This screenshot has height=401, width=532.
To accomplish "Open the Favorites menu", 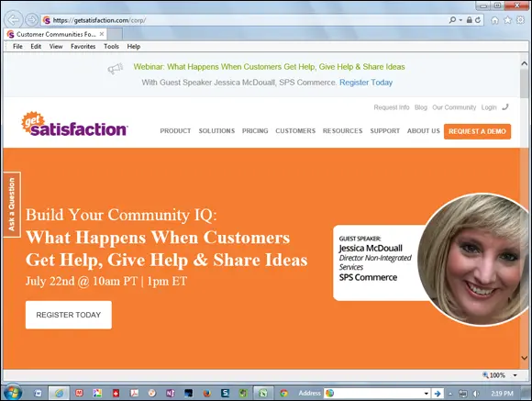I will (83, 47).
